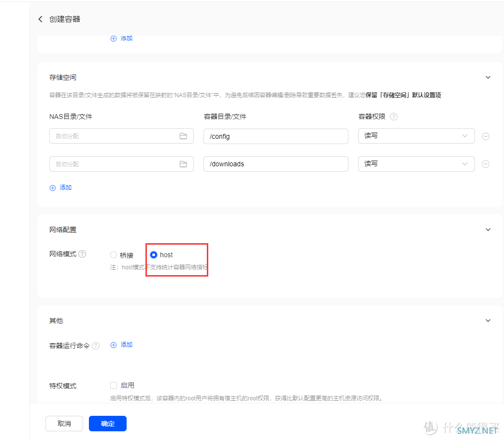504x440 pixels.
Task: Open the 读写 dropdown for the /config row
Action: click(416, 136)
